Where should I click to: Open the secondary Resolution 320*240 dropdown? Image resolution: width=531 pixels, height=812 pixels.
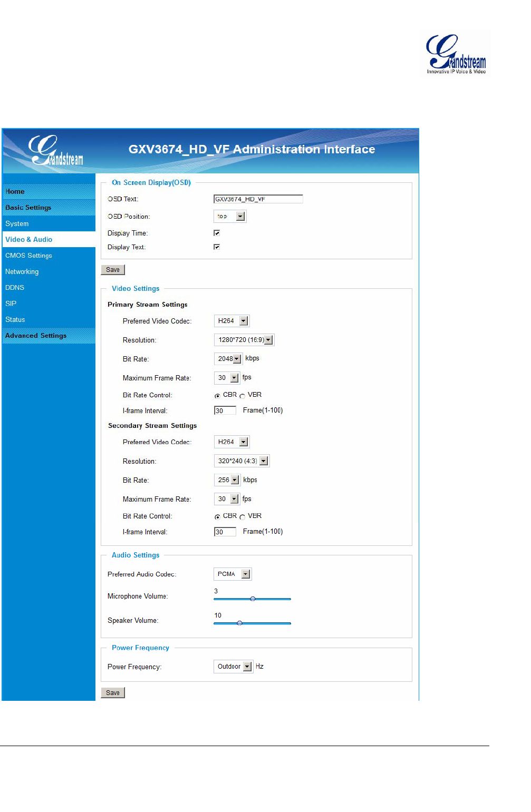[242, 461]
